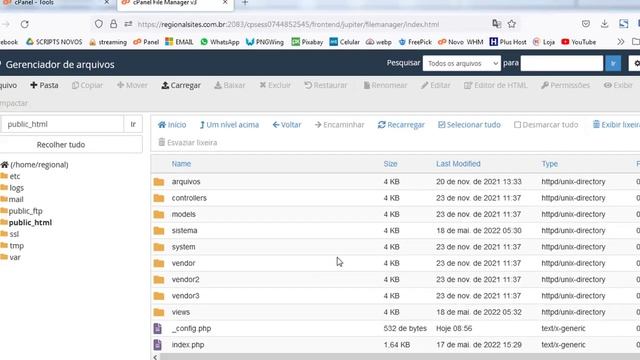Close the cPanel File Manager tab
The image size is (640, 360).
225,2
